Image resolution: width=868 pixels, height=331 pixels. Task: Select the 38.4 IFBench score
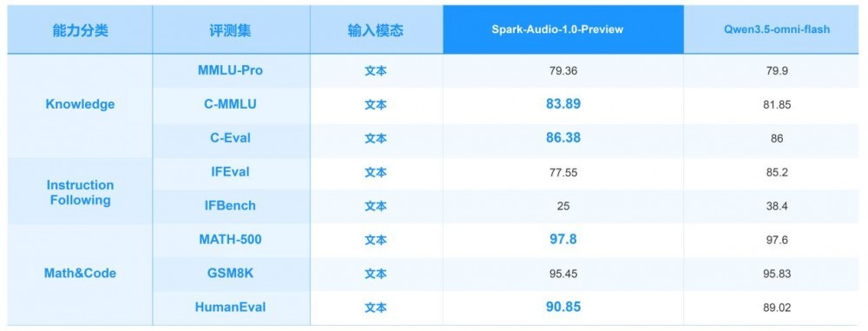[x=777, y=206]
